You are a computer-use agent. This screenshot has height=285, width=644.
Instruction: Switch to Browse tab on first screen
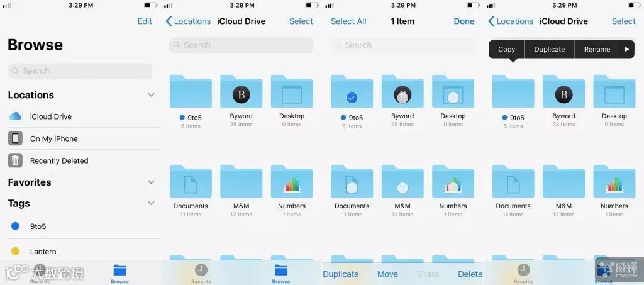pyautogui.click(x=120, y=274)
